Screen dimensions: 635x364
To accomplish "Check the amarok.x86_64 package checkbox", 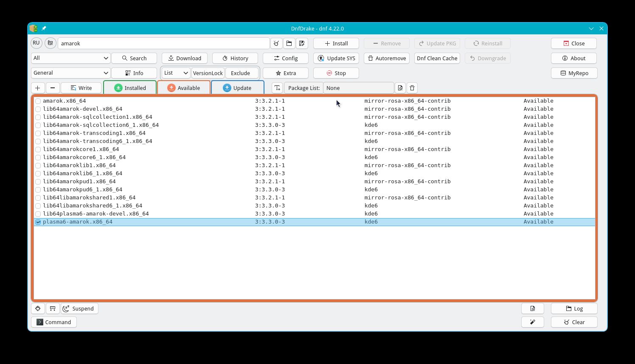I will pyautogui.click(x=38, y=101).
